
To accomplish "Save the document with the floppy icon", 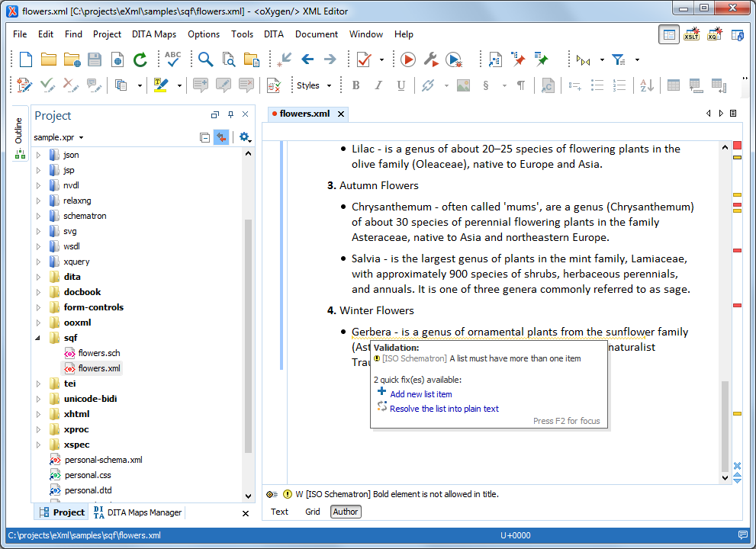I will tap(95, 59).
